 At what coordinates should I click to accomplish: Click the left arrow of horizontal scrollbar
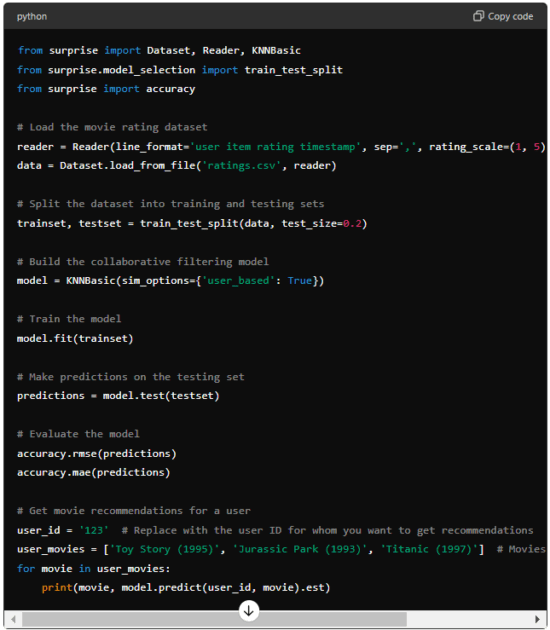coord(13,619)
